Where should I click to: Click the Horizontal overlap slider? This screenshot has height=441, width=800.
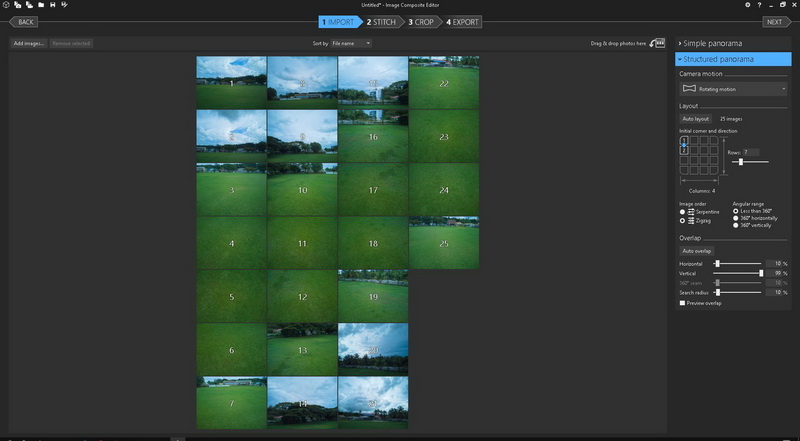[x=737, y=264]
